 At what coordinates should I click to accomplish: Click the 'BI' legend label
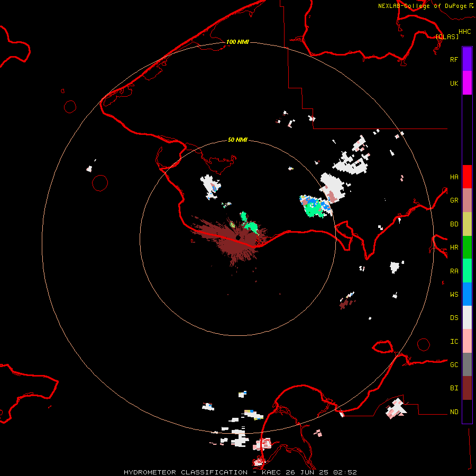pos(454,388)
